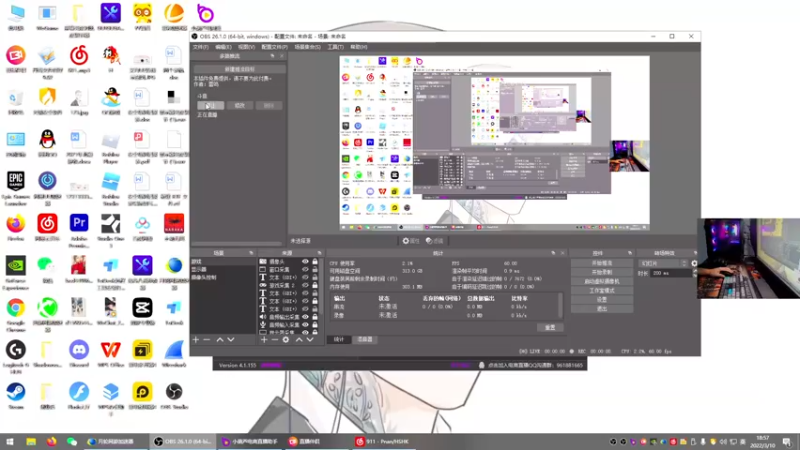Click 启动虚拟摄像机 virtual camera button
The width and height of the screenshot is (800, 450).
[602, 282]
